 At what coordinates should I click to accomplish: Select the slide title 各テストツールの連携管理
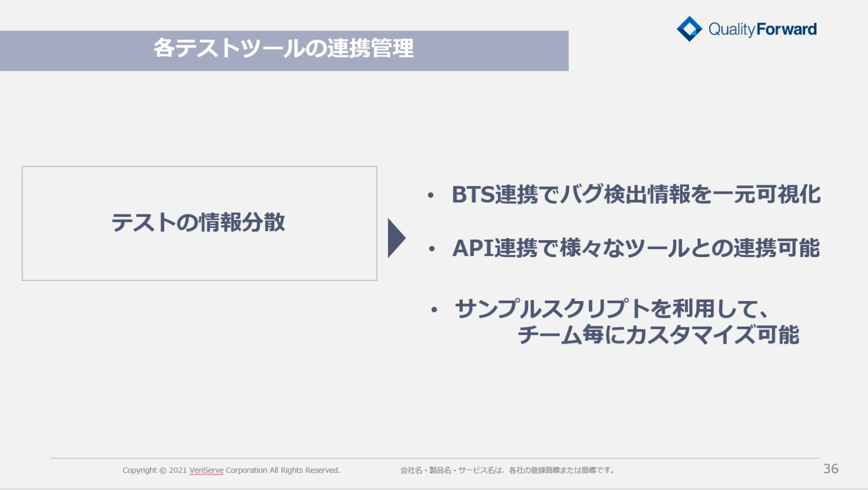point(284,49)
